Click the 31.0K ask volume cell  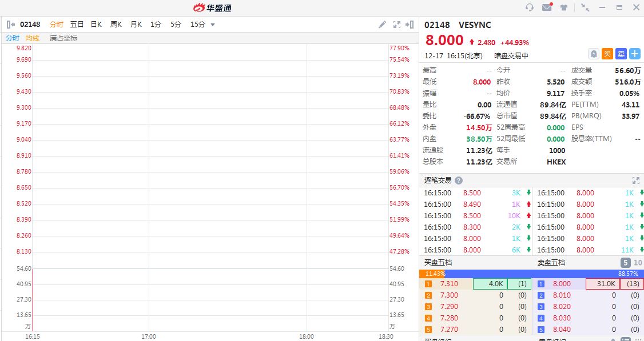point(602,284)
